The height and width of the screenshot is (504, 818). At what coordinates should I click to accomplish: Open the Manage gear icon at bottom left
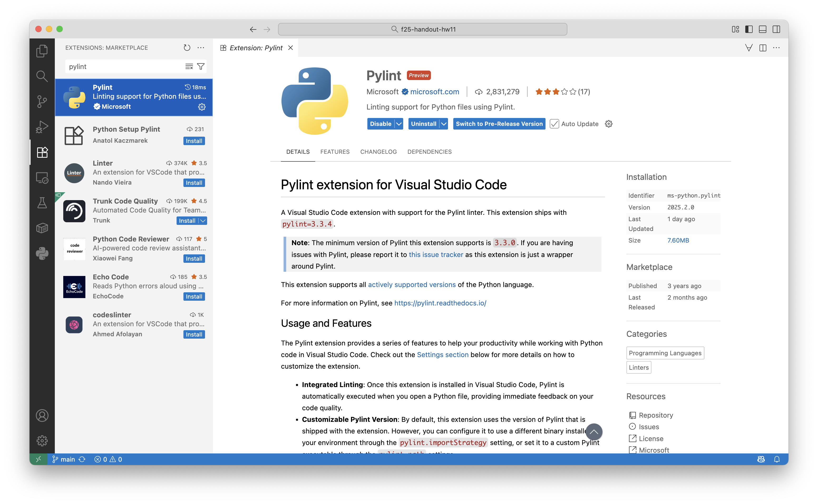pos(42,440)
